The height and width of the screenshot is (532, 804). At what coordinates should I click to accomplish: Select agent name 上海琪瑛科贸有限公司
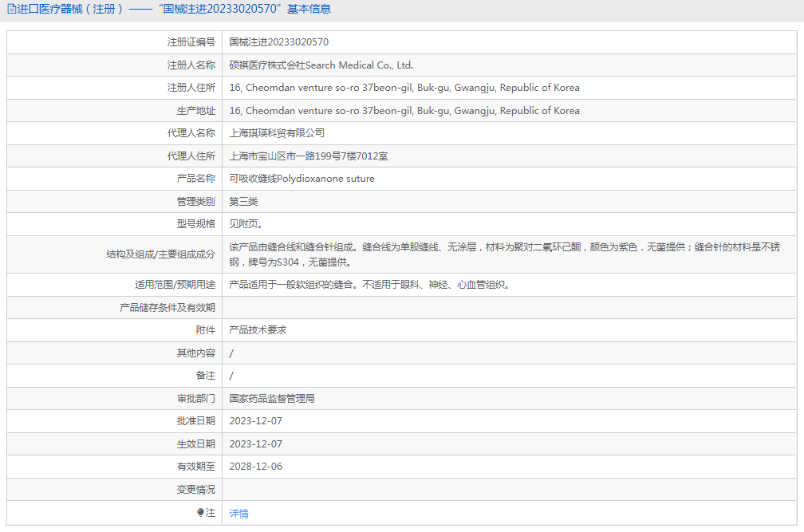277,133
